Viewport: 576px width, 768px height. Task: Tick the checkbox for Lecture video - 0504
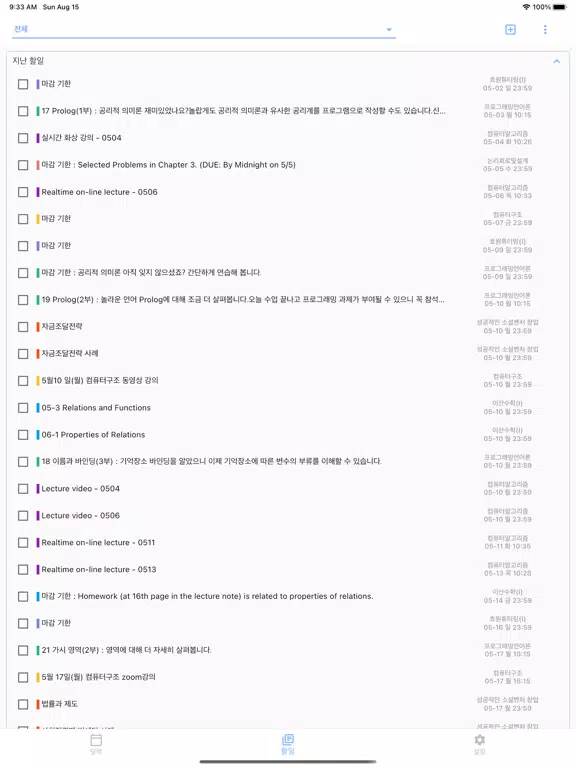[23, 489]
